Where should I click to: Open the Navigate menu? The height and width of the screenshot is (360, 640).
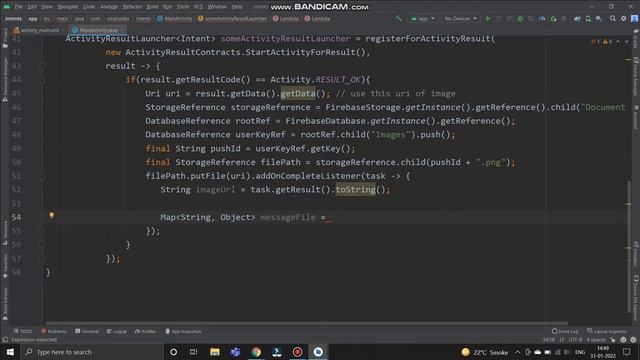(68, 7)
